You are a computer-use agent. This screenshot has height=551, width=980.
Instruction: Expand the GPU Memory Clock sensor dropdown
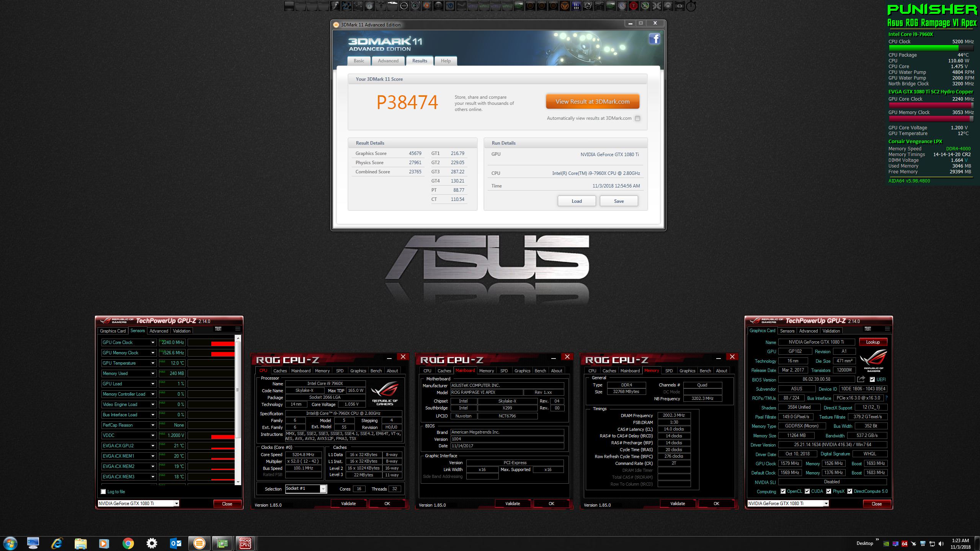click(x=153, y=353)
